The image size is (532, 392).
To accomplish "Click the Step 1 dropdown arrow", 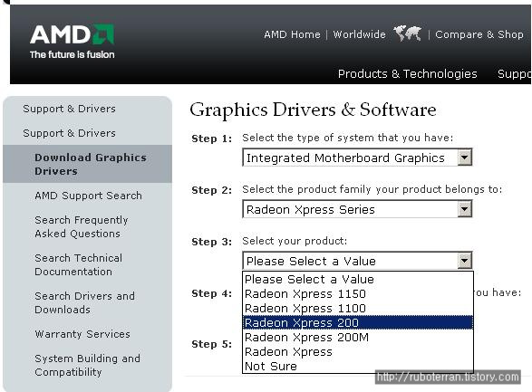I will pos(465,158).
